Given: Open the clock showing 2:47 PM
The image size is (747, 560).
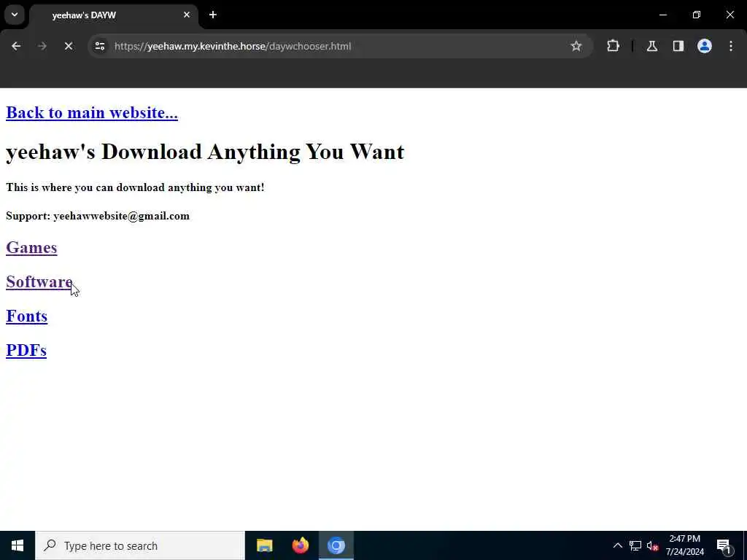Looking at the screenshot, I should (x=684, y=545).
